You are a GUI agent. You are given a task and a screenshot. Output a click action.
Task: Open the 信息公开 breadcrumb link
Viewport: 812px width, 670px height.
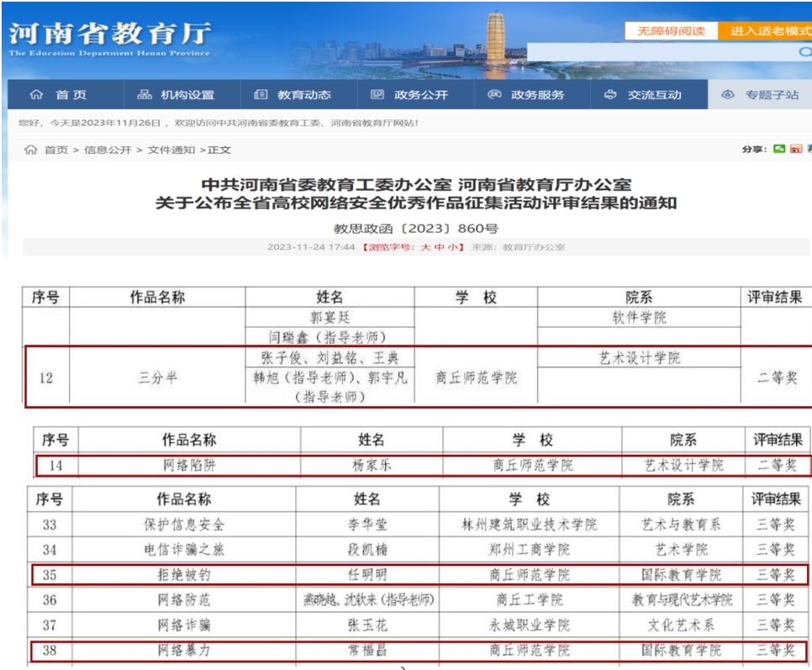tap(108, 150)
